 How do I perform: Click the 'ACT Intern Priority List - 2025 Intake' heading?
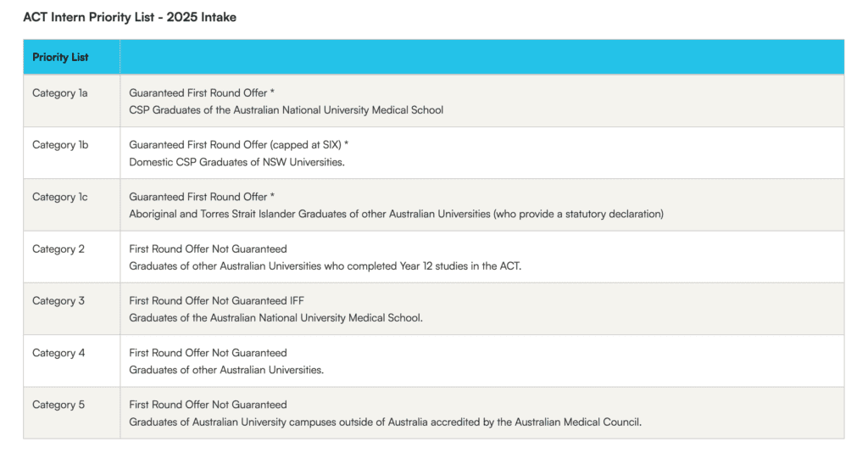click(x=130, y=17)
